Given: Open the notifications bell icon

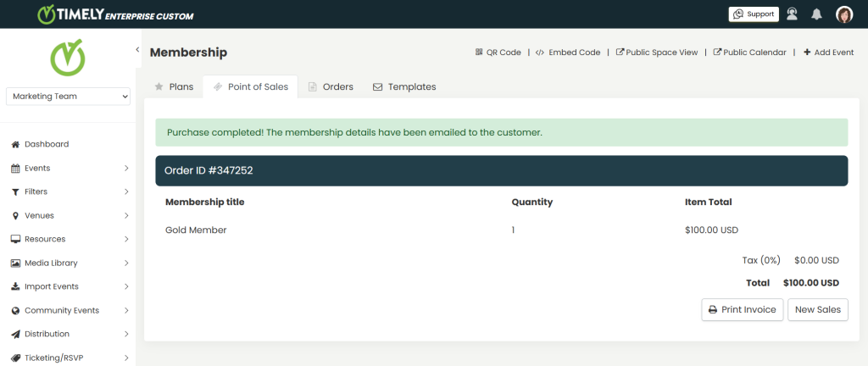Looking at the screenshot, I should (x=816, y=14).
